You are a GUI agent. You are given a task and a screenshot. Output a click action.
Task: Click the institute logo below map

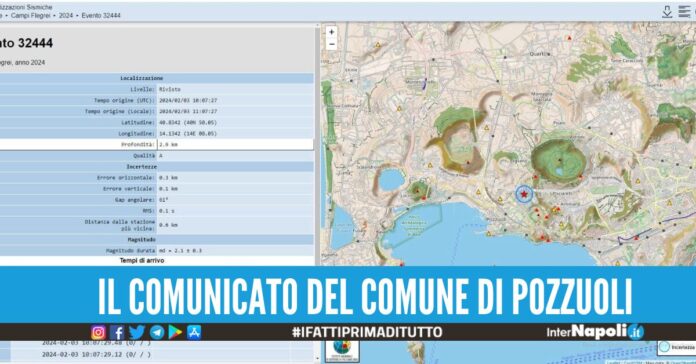[342, 351]
